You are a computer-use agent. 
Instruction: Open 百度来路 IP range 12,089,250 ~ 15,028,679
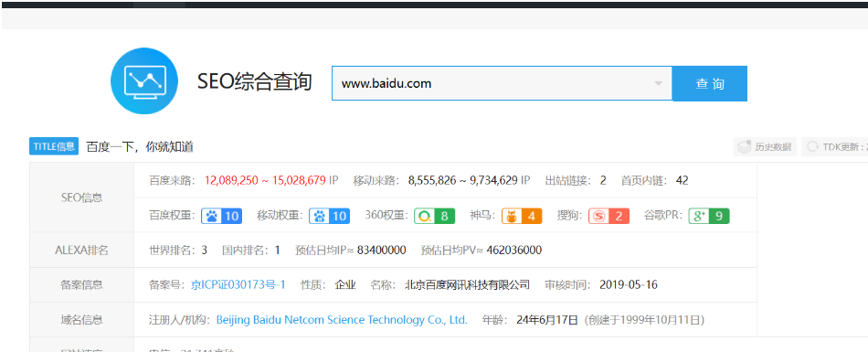[265, 180]
